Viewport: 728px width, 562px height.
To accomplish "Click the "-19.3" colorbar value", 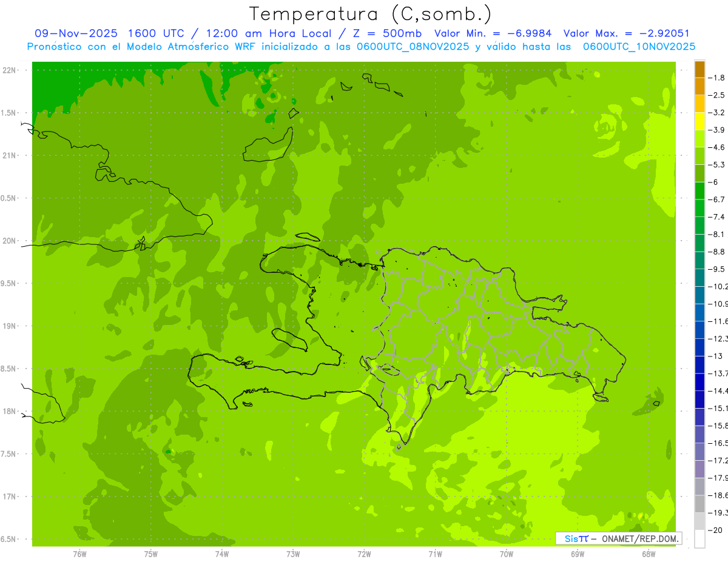I will click(x=718, y=513).
